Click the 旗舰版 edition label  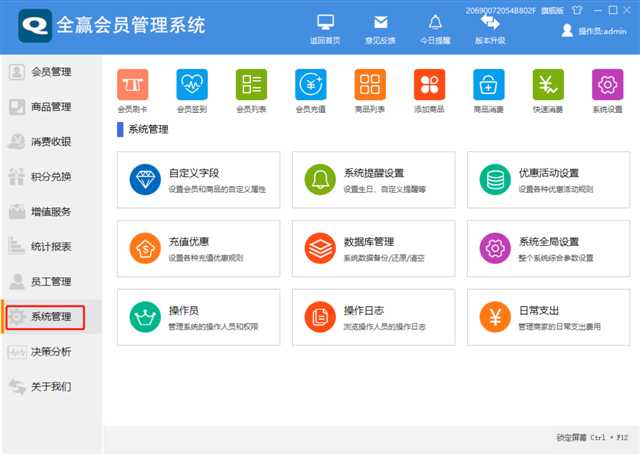click(x=552, y=11)
